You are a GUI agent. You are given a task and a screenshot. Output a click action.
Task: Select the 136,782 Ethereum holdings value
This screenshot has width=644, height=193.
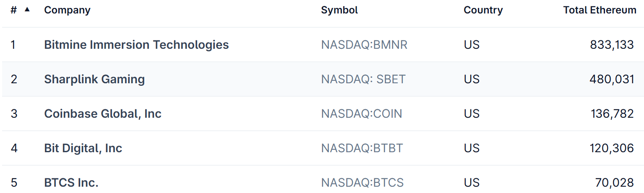(612, 114)
